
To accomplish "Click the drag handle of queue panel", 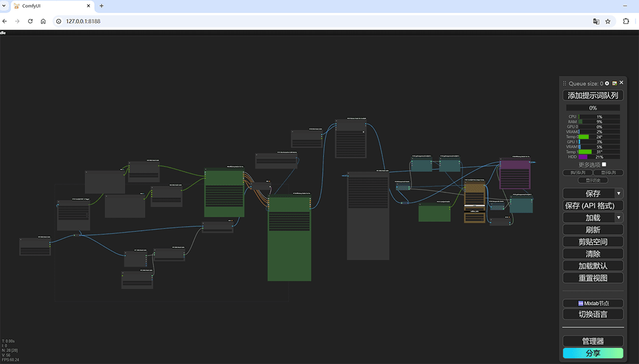I will tap(564, 83).
